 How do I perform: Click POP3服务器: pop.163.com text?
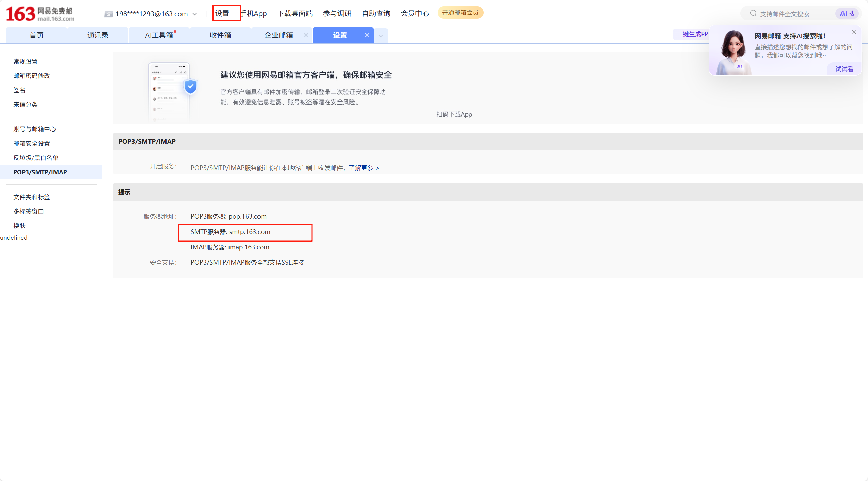coord(228,216)
